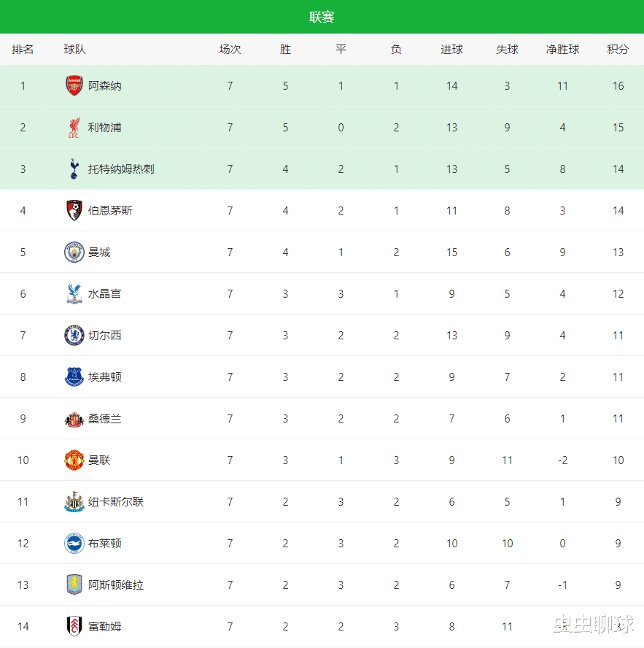This screenshot has height=648, width=644.
Task: Click the 进球 column header
Action: [451, 50]
